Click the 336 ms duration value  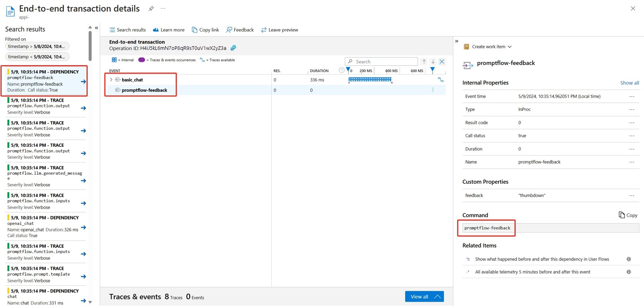(x=317, y=80)
